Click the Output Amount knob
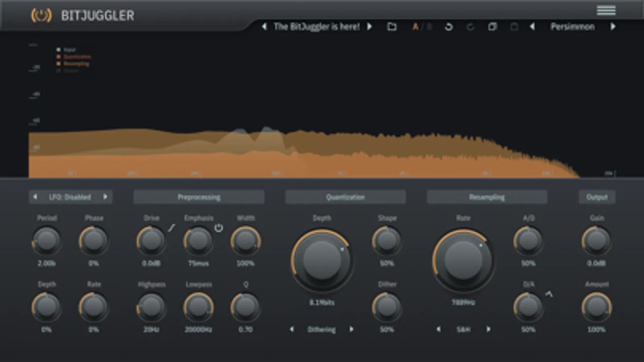The height and width of the screenshot is (362, 644). [596, 307]
